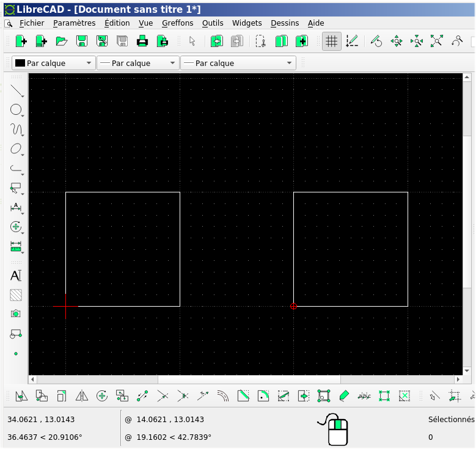Click the Fillet icon
Image resolution: width=476 pixels, height=449 pixels.
point(263,396)
